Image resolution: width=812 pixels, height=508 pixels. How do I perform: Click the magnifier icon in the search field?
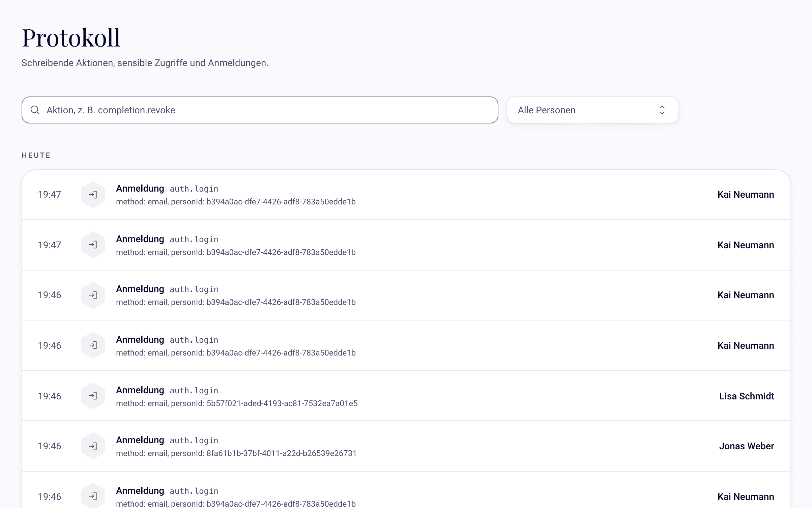click(x=35, y=110)
